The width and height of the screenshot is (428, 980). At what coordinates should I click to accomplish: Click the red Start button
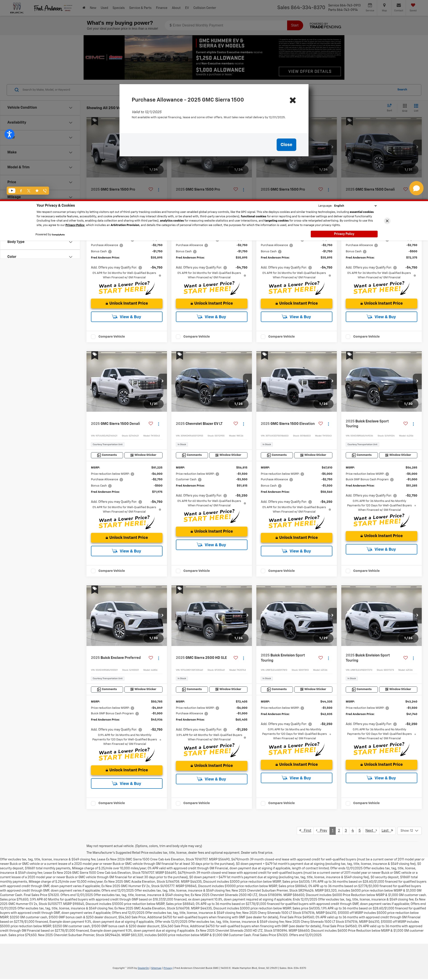(295, 25)
